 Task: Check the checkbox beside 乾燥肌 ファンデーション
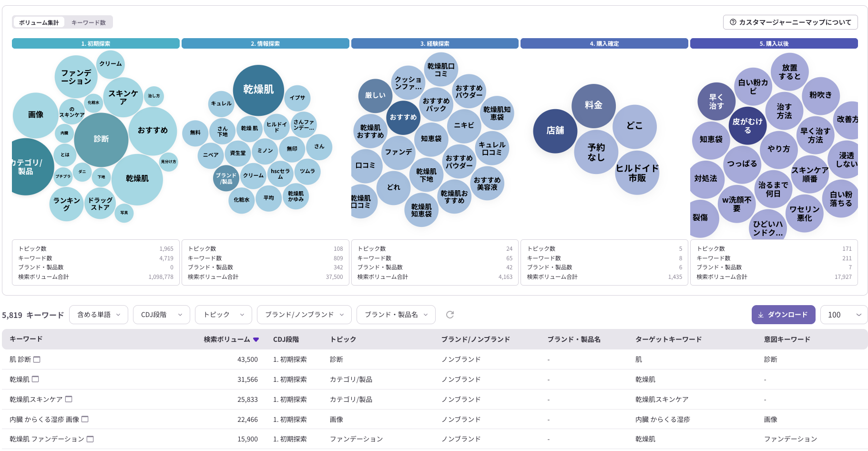point(90,439)
